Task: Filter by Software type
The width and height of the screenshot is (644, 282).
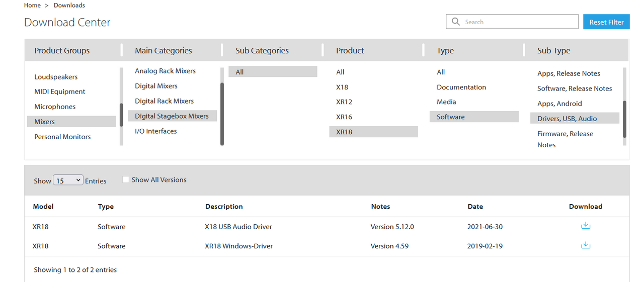Action: coord(474,117)
